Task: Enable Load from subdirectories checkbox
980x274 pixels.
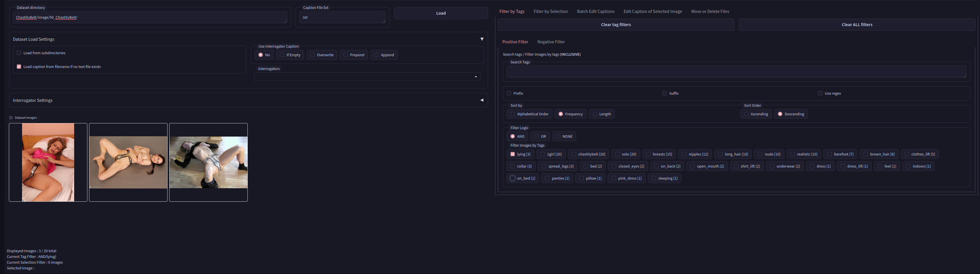Action: click(19, 53)
